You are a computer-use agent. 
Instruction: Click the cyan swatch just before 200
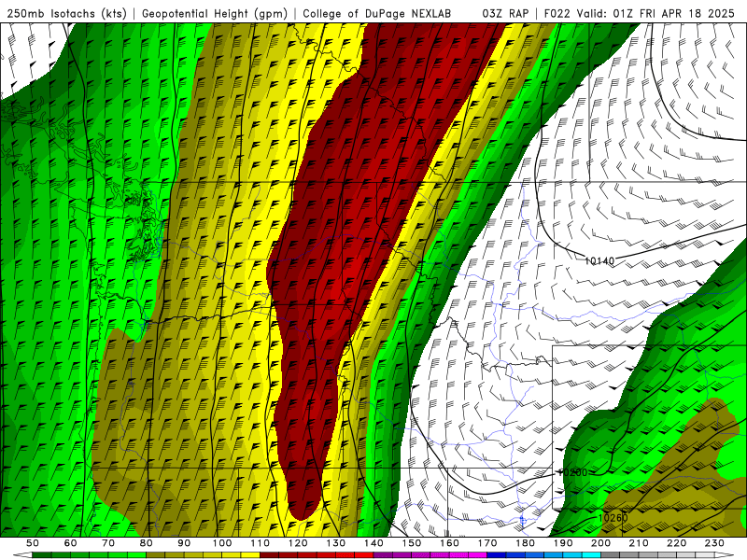click(x=592, y=555)
